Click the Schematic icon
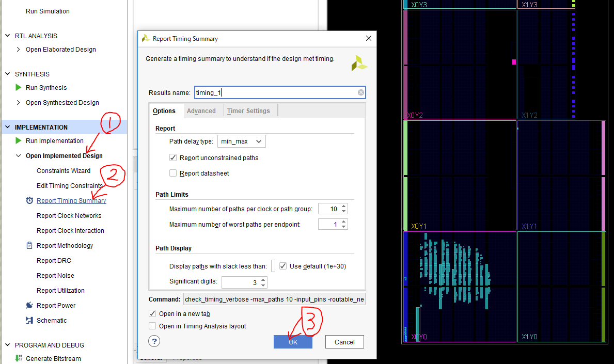Image resolution: width=614 pixels, height=364 pixels. tap(30, 320)
